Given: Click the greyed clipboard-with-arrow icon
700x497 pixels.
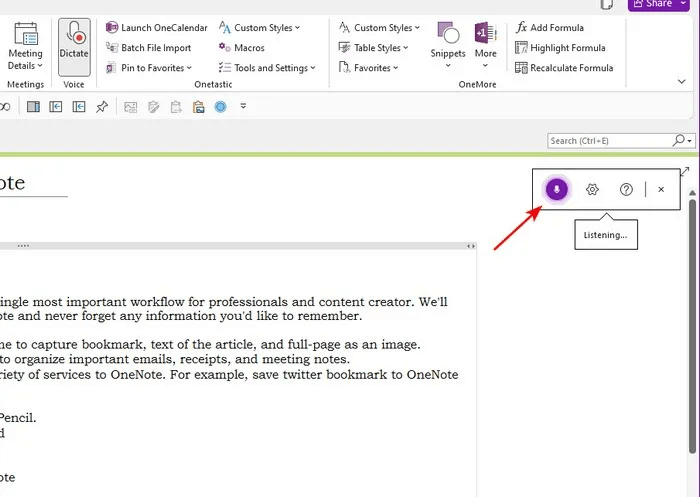Looking at the screenshot, I should click(x=176, y=107).
